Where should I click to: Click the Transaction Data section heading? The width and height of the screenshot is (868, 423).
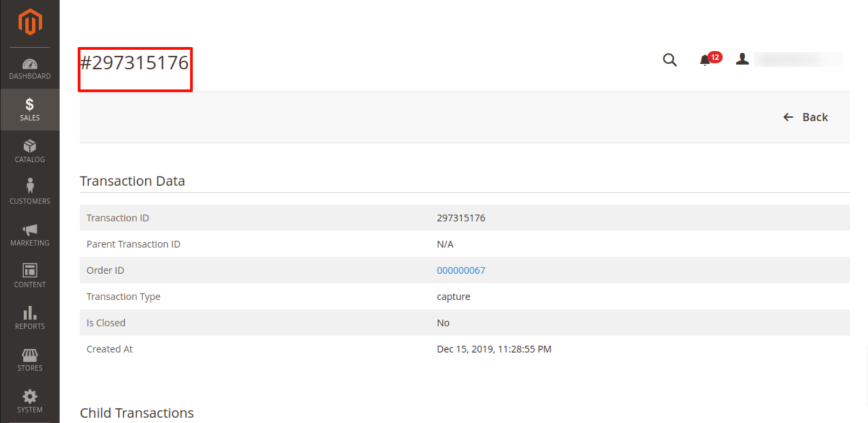click(132, 181)
